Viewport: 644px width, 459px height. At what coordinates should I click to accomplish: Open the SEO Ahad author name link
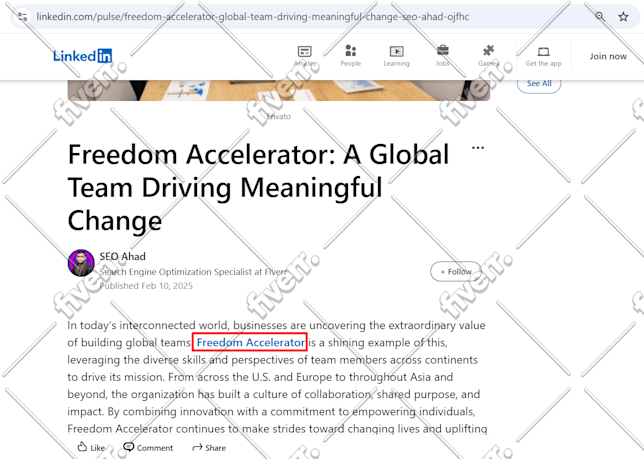(x=122, y=256)
